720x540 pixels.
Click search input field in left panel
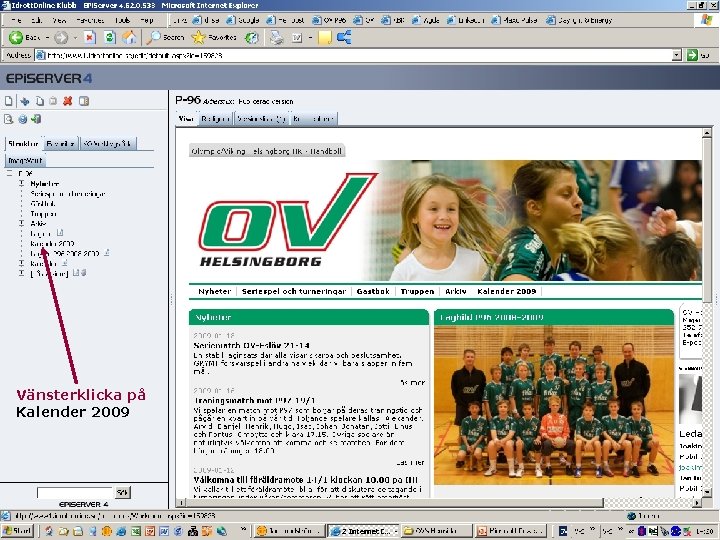click(x=75, y=492)
